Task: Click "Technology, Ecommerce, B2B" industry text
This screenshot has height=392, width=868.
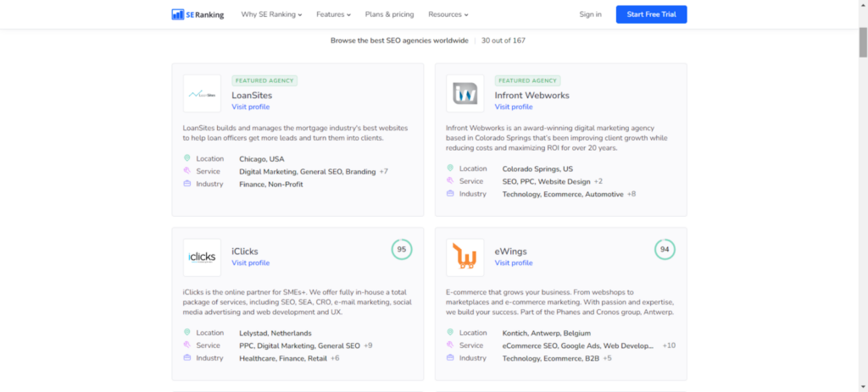Action: coord(551,358)
